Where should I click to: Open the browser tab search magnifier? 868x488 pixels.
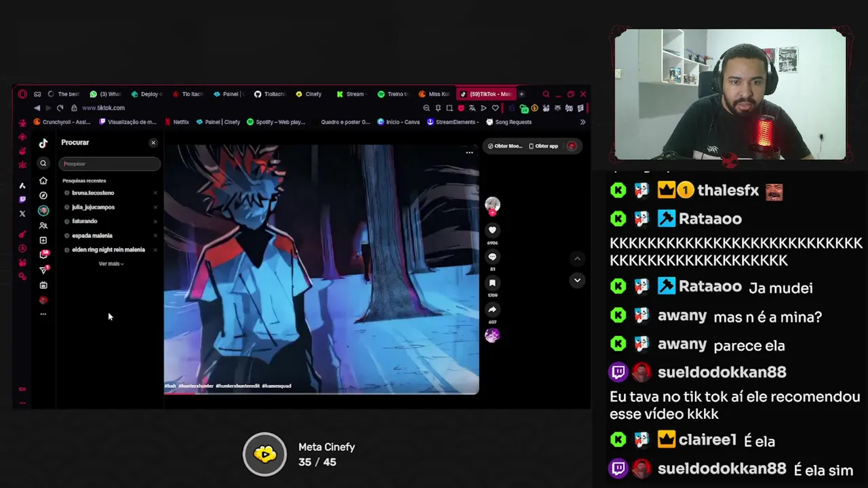tap(546, 94)
